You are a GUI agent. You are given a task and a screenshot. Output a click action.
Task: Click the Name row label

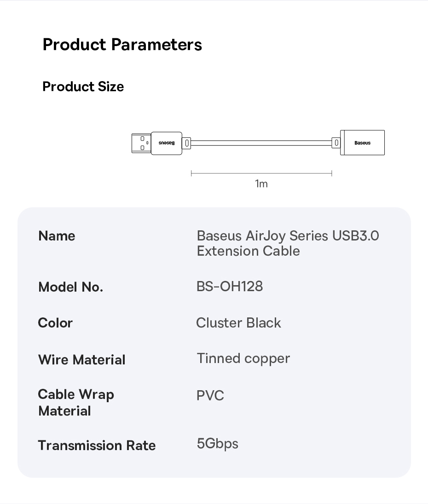pyautogui.click(x=57, y=236)
